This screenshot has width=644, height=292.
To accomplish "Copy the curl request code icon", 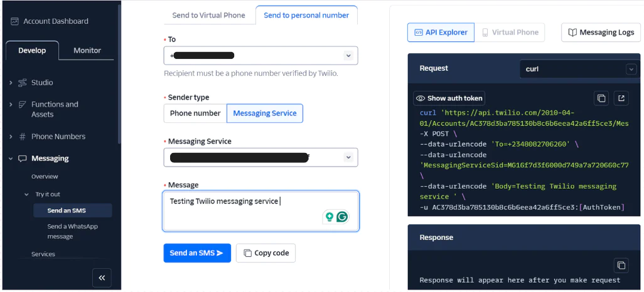I will (601, 98).
